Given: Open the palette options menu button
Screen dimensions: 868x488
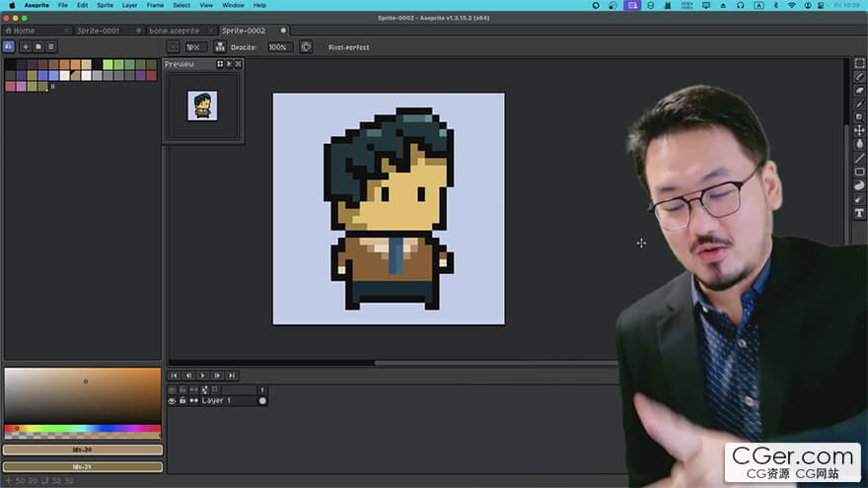Looking at the screenshot, I should tap(51, 46).
